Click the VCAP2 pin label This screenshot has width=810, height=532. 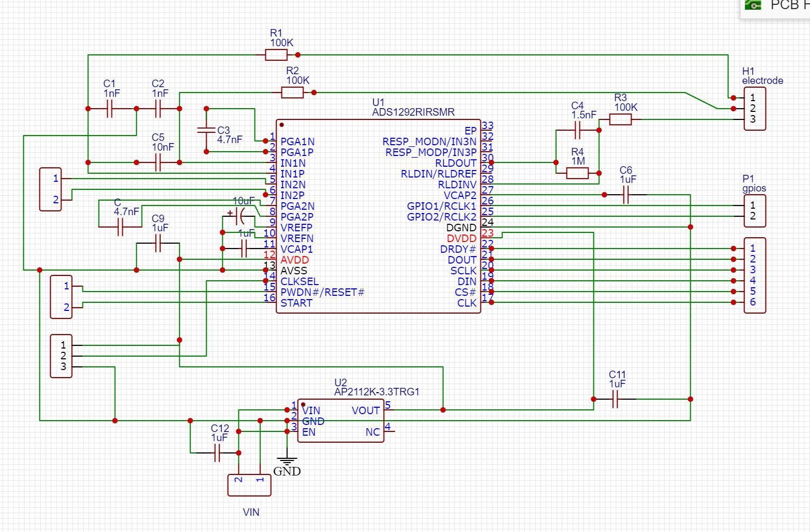pos(460,195)
